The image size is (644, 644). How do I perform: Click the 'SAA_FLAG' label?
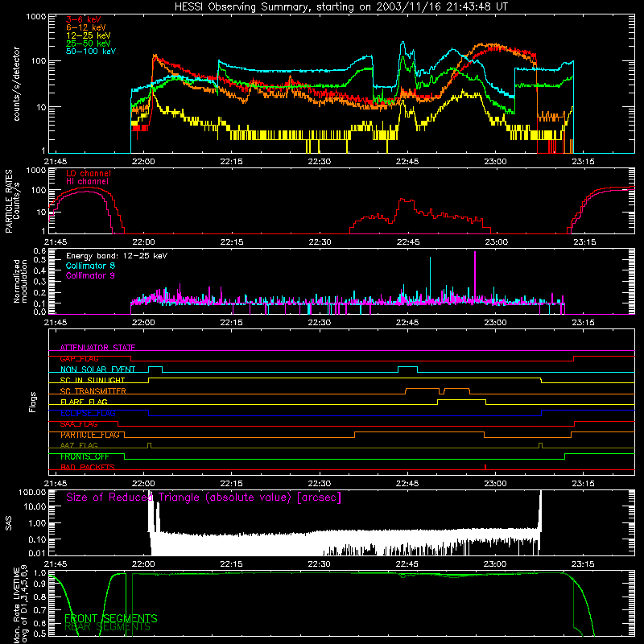tap(79, 424)
